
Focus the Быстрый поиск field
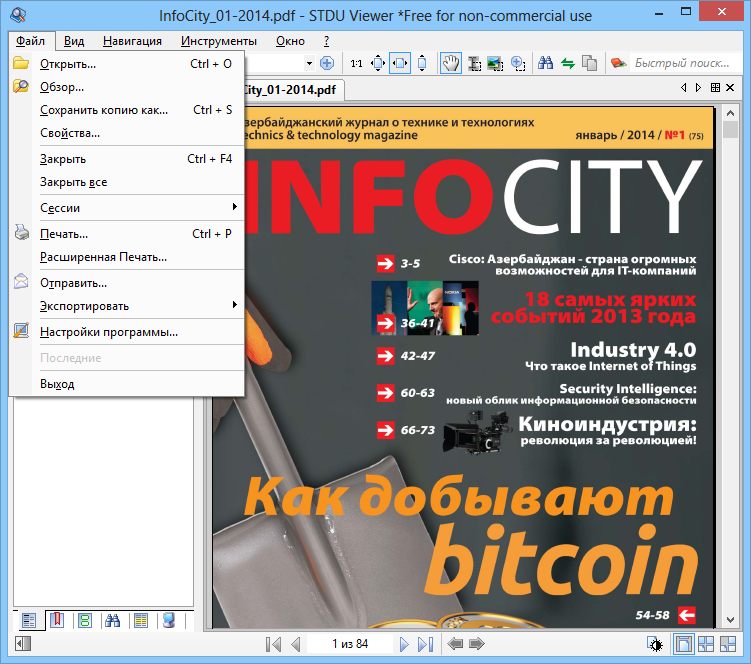tap(685, 63)
